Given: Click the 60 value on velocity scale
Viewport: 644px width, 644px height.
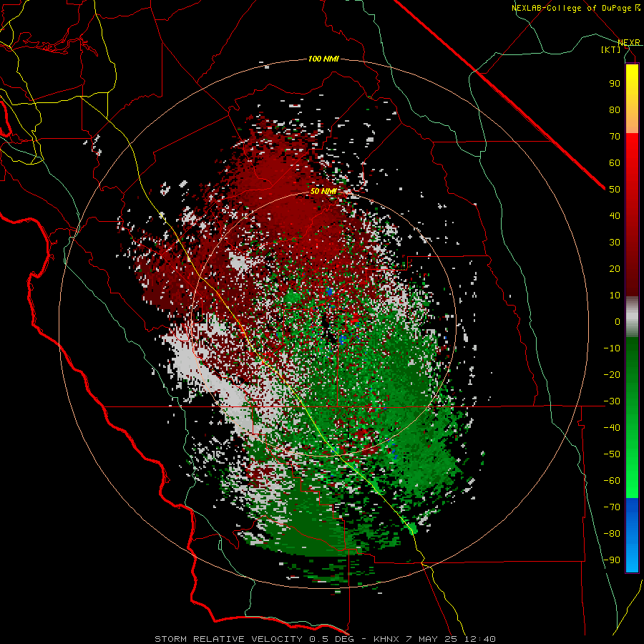Looking at the screenshot, I should click(615, 162).
